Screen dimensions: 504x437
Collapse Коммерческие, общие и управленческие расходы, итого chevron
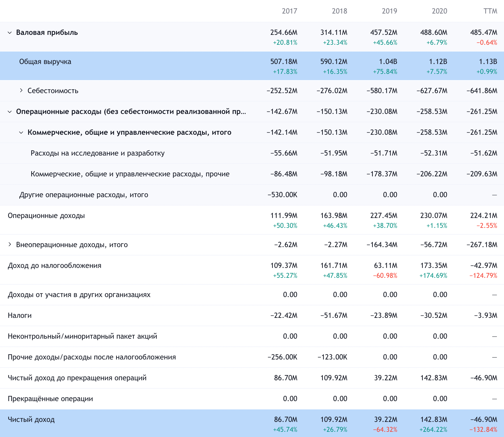[21, 132]
